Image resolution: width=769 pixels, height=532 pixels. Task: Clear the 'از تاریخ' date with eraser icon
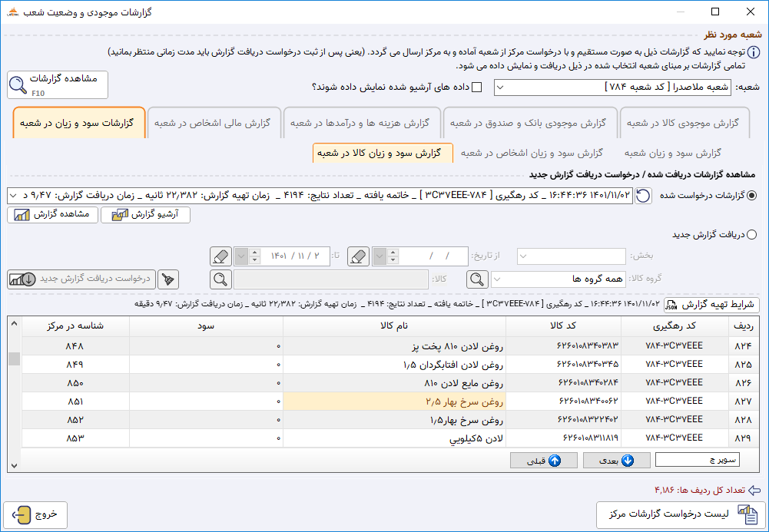point(359,256)
